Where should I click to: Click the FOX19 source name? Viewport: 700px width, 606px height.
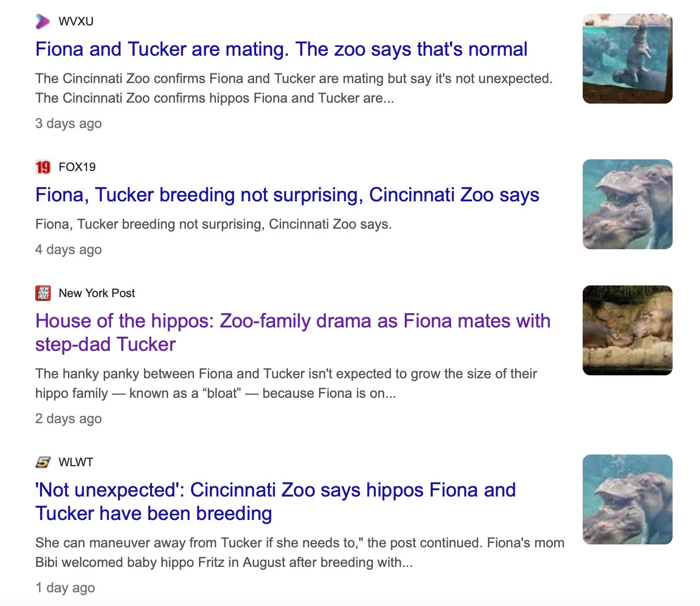click(x=77, y=167)
